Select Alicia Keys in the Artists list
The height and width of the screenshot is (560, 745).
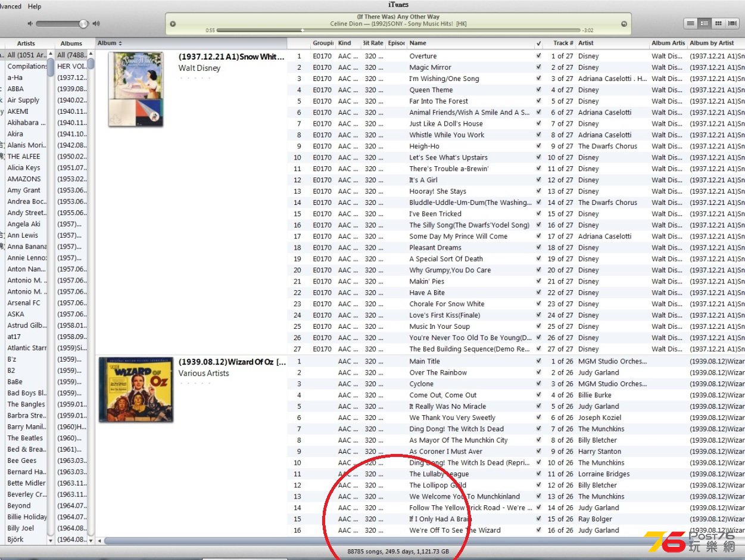pyautogui.click(x=24, y=167)
